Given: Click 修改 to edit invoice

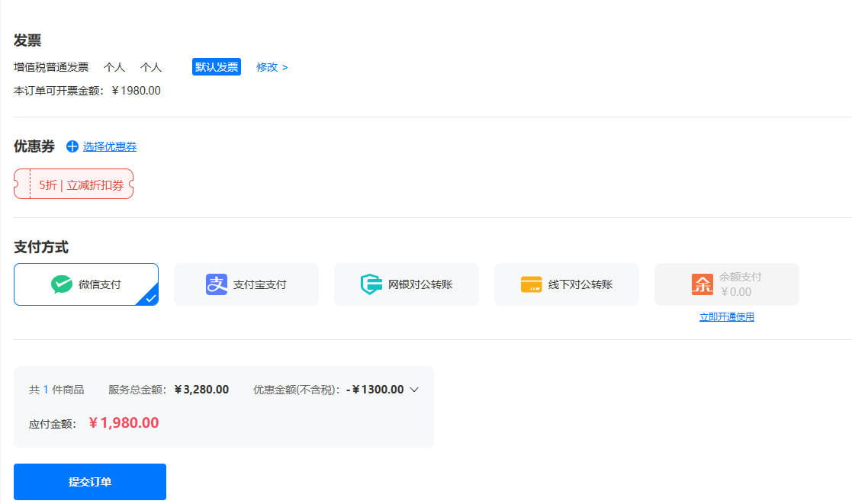Looking at the screenshot, I should 272,67.
